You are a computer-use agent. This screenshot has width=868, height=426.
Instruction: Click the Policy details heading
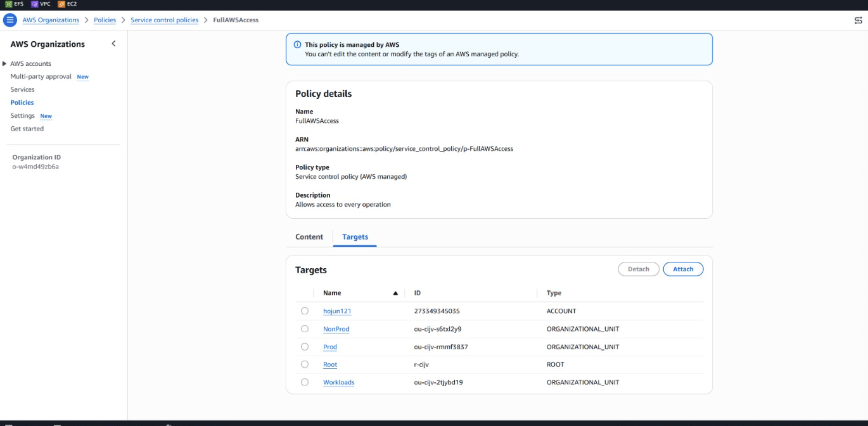tap(323, 94)
